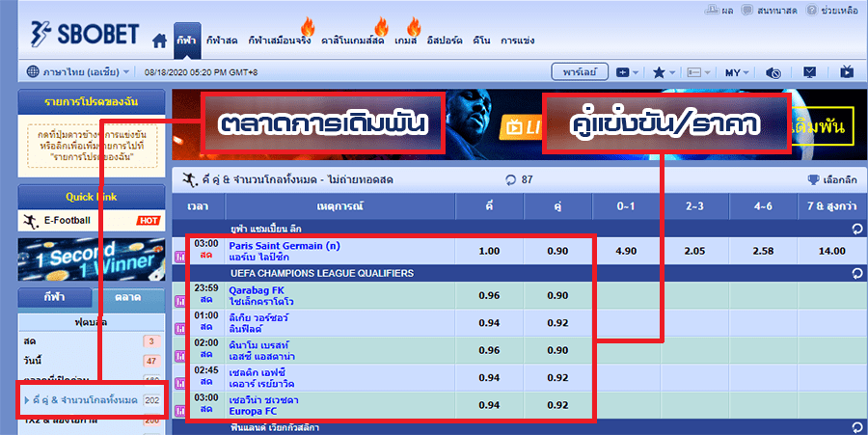Click Europa FC team link

click(253, 411)
